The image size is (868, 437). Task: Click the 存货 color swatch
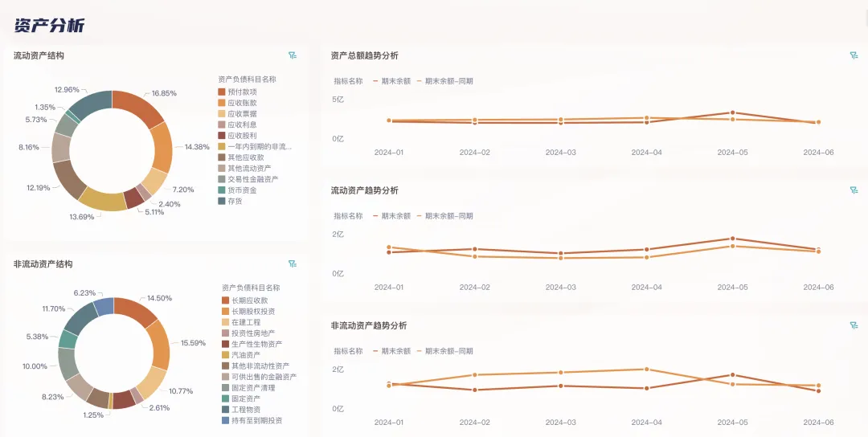pos(222,201)
